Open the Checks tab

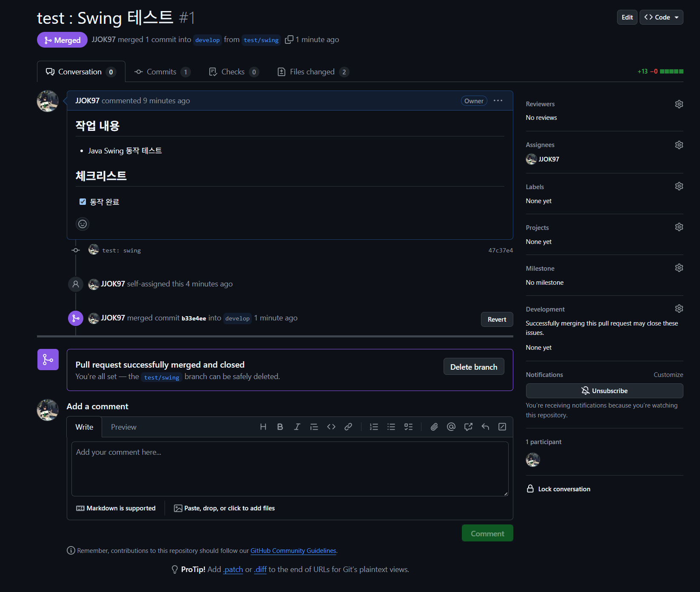(x=233, y=72)
